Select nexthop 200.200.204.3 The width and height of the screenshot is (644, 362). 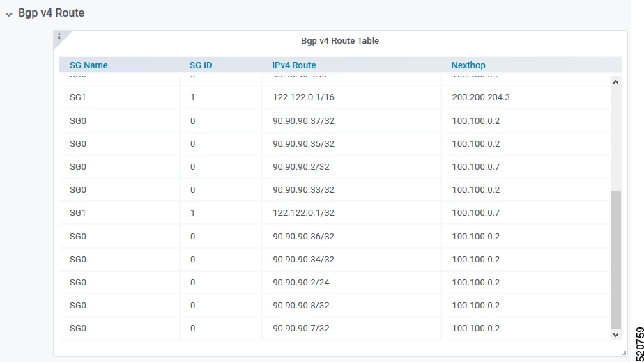coord(480,97)
